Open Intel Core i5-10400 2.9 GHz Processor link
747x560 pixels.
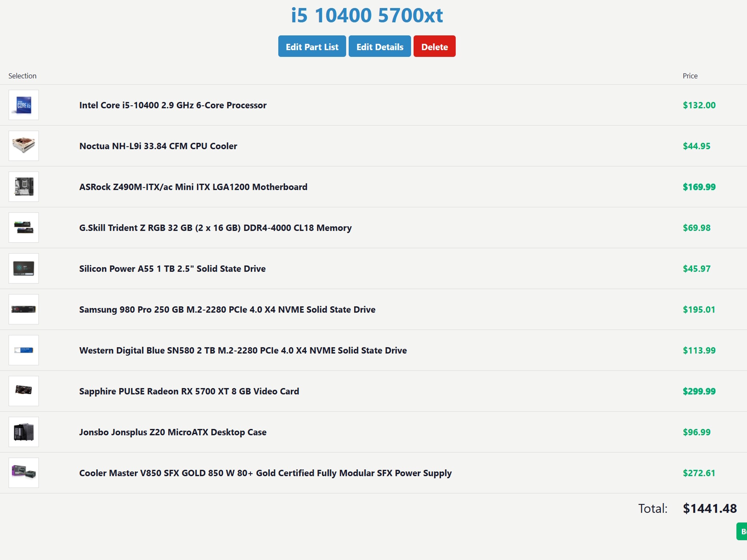tap(173, 105)
